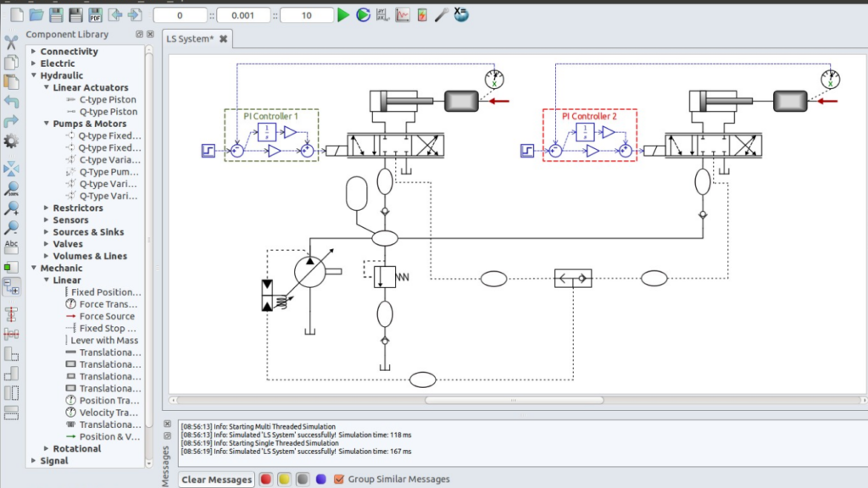Image resolution: width=868 pixels, height=488 pixels.
Task: Redo the last undone action
Action: pyautogui.click(x=11, y=121)
